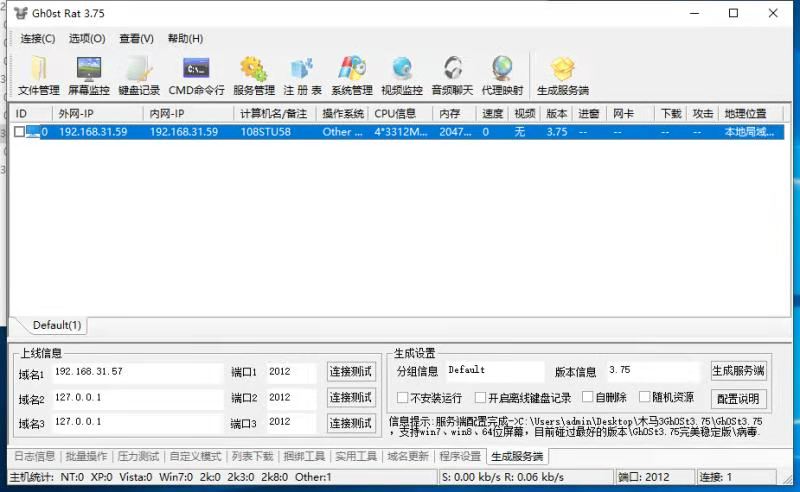Sort by the 内网-IP column header
The image size is (800, 492).
tap(188, 114)
